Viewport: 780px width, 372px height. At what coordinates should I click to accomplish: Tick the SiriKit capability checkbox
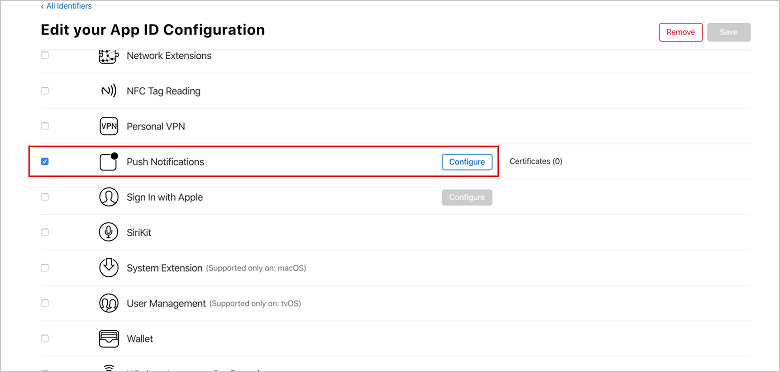point(45,232)
